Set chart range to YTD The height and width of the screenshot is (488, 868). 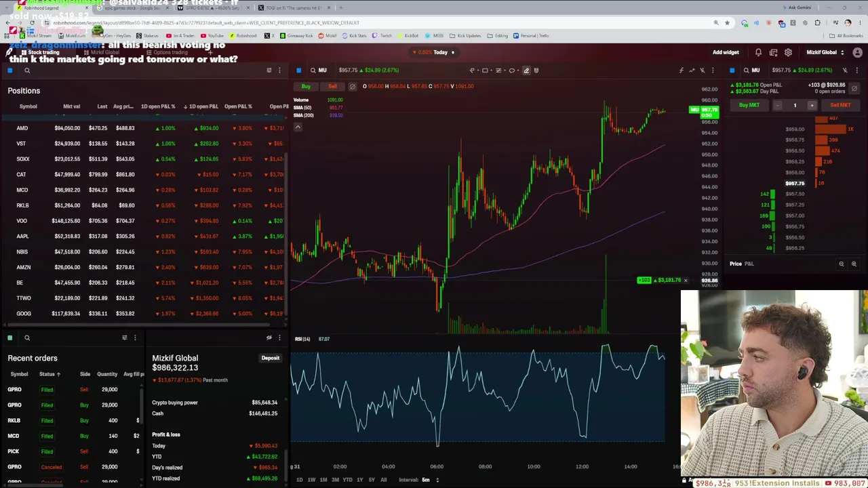click(347, 480)
